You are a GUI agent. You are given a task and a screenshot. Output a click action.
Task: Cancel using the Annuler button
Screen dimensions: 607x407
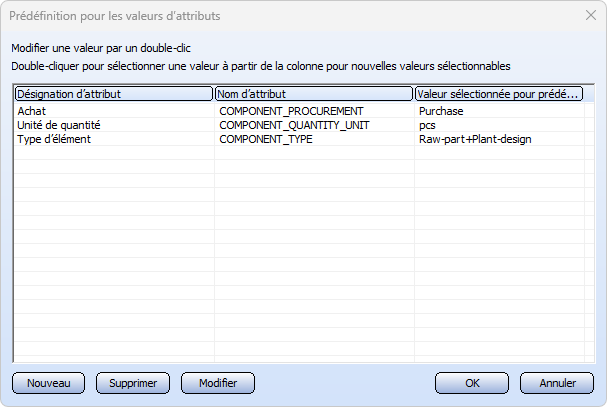(557, 383)
